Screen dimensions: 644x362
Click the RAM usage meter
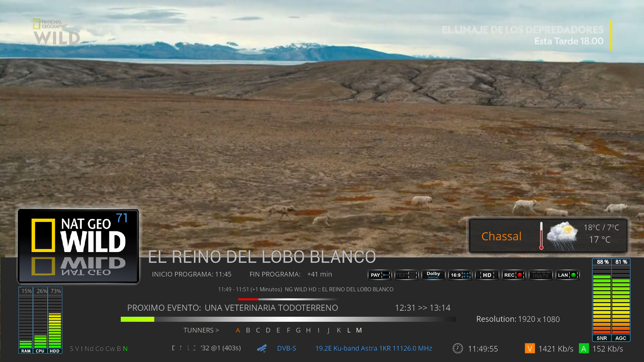(x=26, y=320)
